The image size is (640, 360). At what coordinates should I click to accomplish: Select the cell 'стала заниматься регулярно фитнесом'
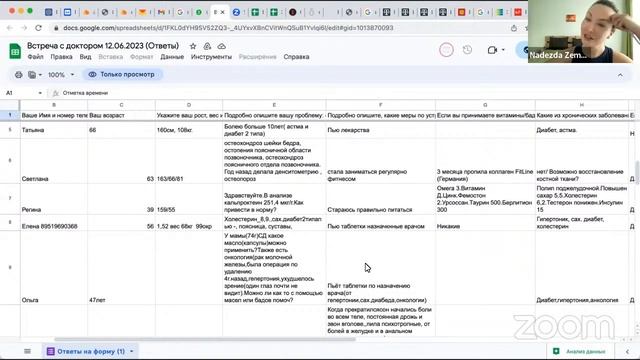[x=380, y=161]
